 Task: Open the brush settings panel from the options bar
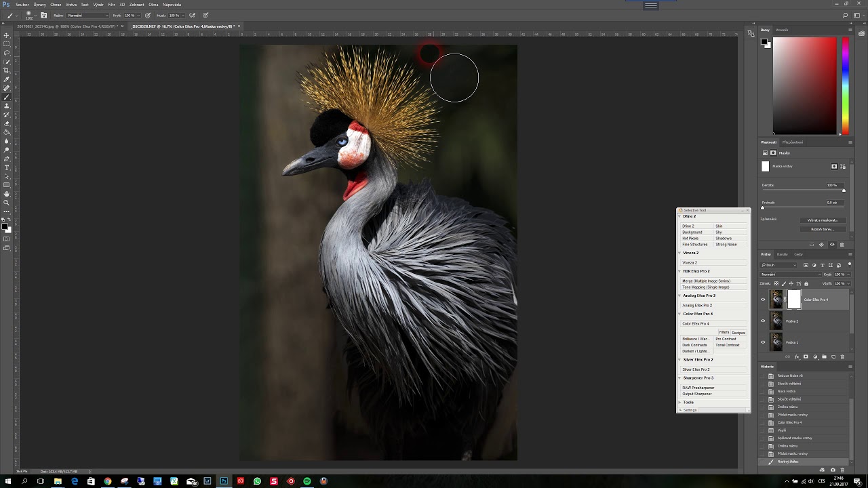click(x=43, y=15)
